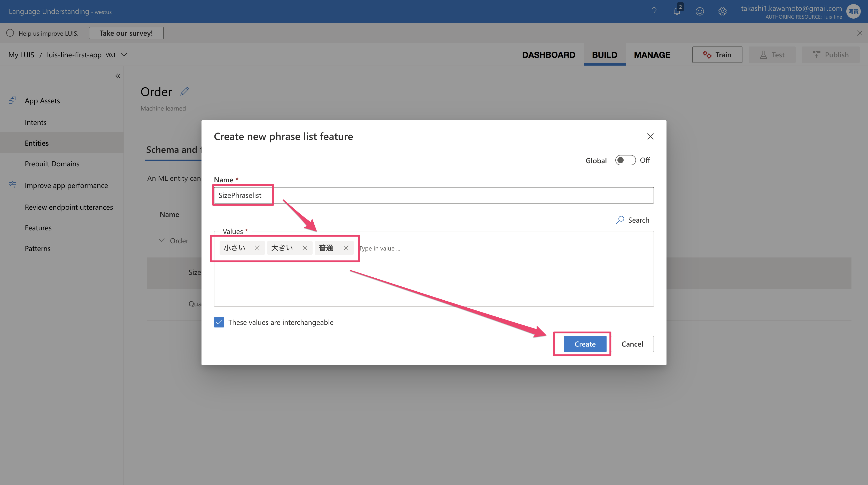Open the notifications bell icon

pos(677,11)
